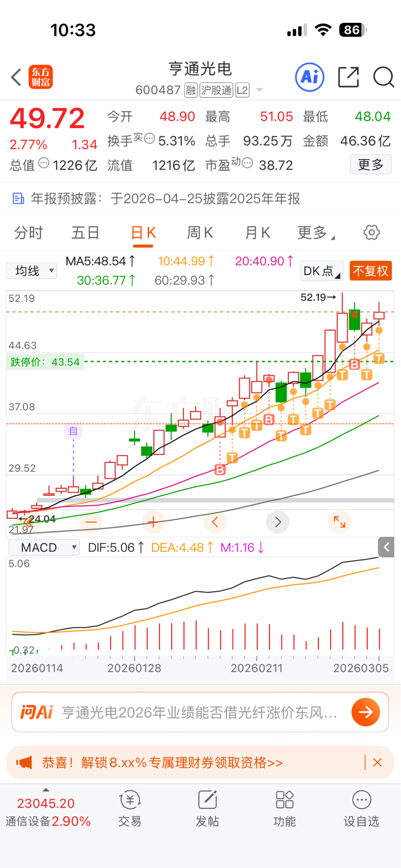Switch to the 五日 tab
Viewport: 401px width, 868px height.
(x=86, y=233)
